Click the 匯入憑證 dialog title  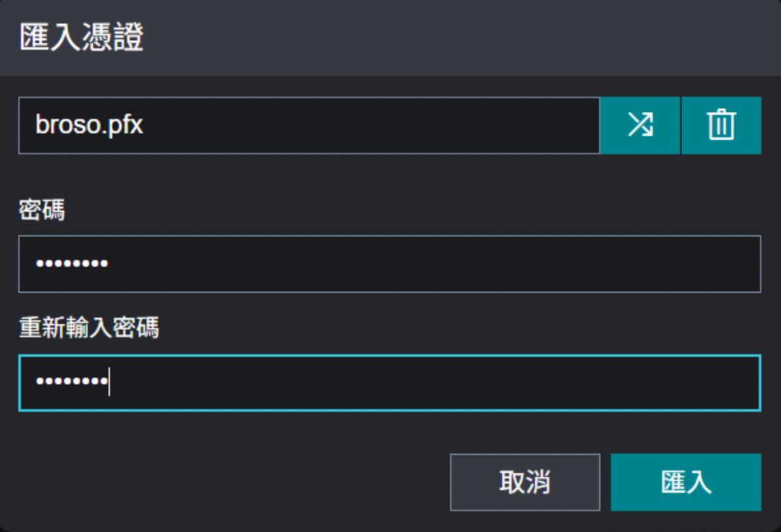82,38
